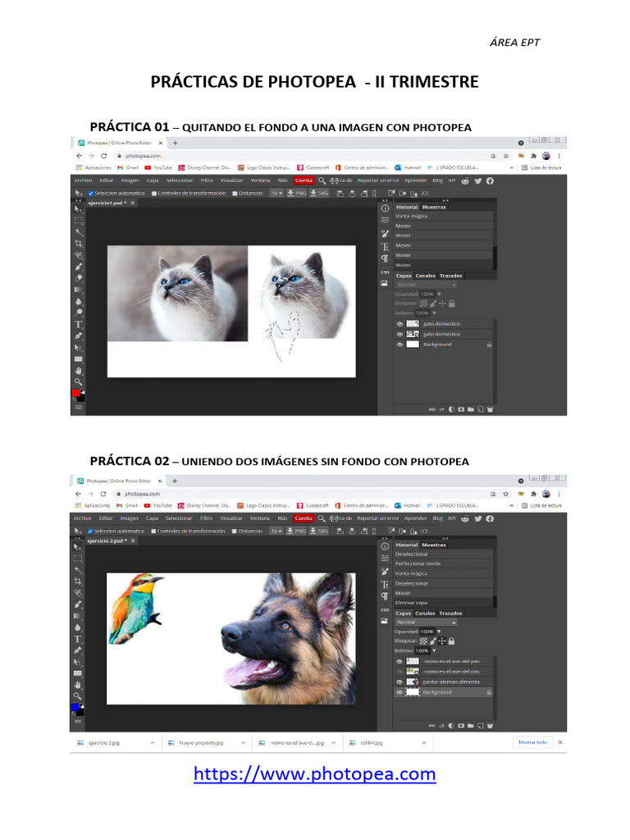Viewport: 630px width, 840px height.
Task: Select the Move tool in ejercicio 2.psd window
Action: [x=78, y=547]
